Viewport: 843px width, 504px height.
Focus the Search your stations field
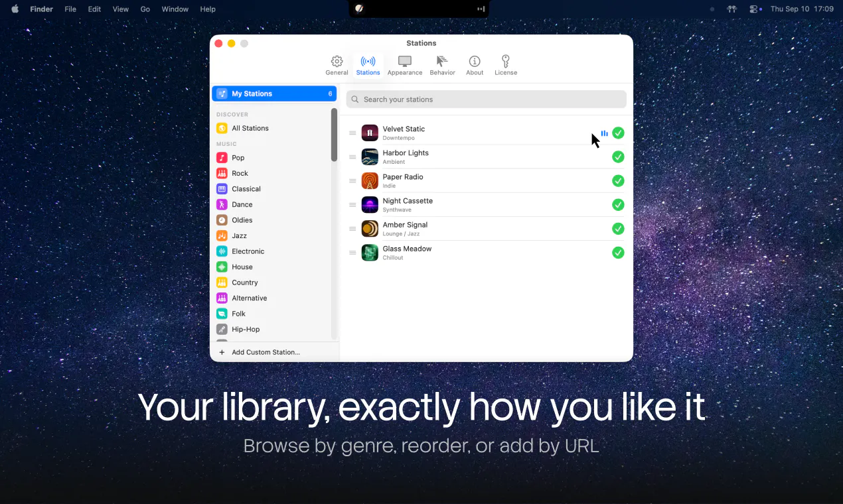click(x=487, y=99)
